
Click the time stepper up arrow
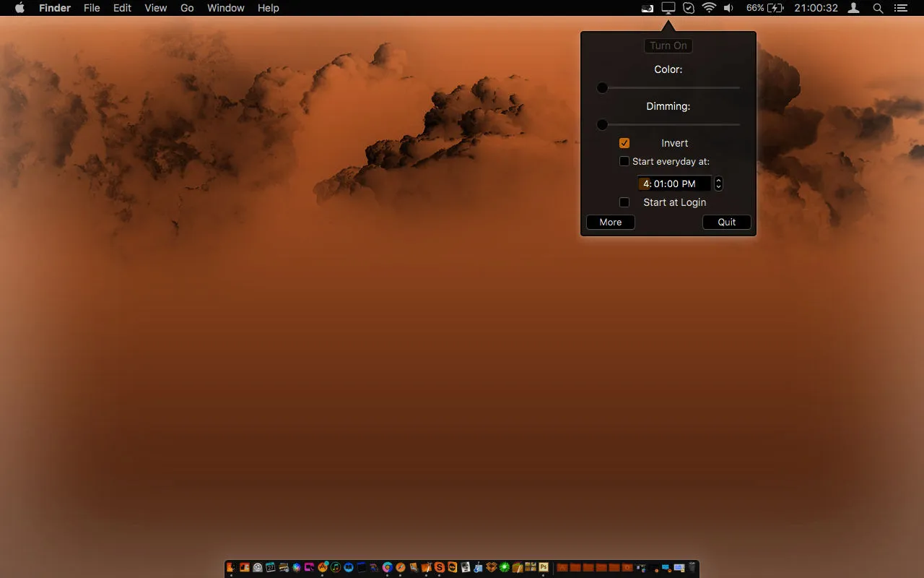click(x=718, y=180)
